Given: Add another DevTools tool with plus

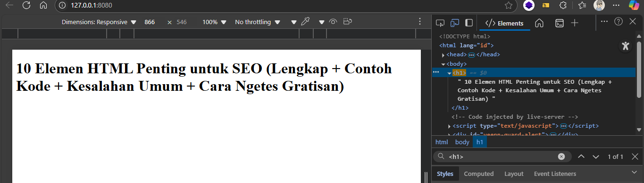Looking at the screenshot, I should (x=575, y=23).
